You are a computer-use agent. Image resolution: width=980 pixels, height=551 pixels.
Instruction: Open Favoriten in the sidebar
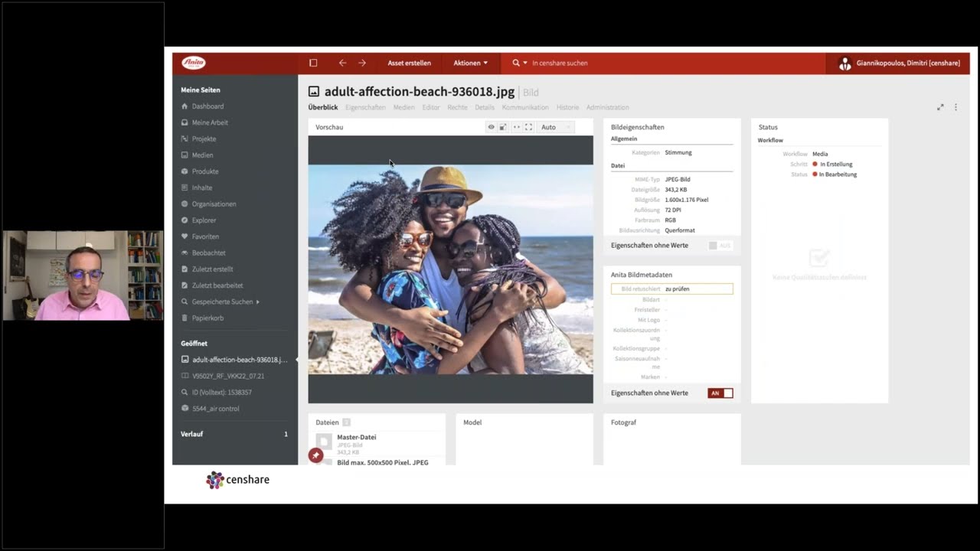tap(205, 236)
